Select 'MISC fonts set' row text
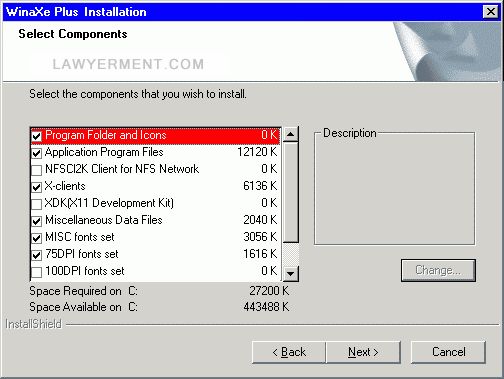This screenshot has height=379, width=504. (x=80, y=237)
